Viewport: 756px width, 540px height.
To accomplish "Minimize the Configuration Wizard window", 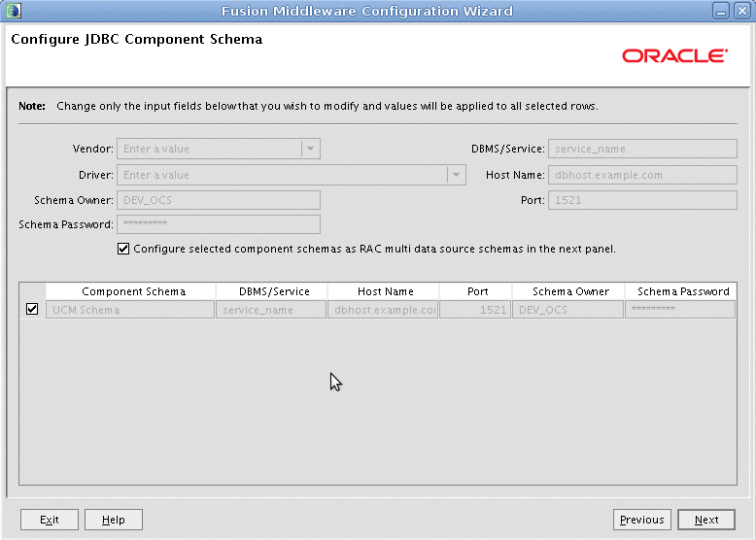I will tap(721, 11).
